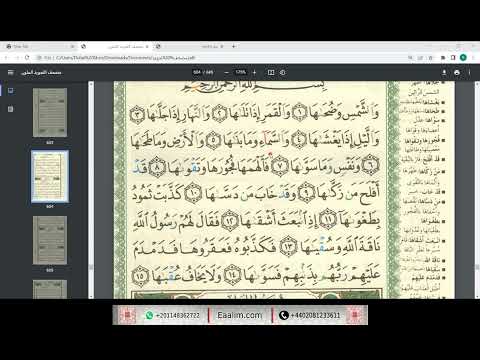Switch to the third browser tab
480x360 pixels.
tap(190, 46)
